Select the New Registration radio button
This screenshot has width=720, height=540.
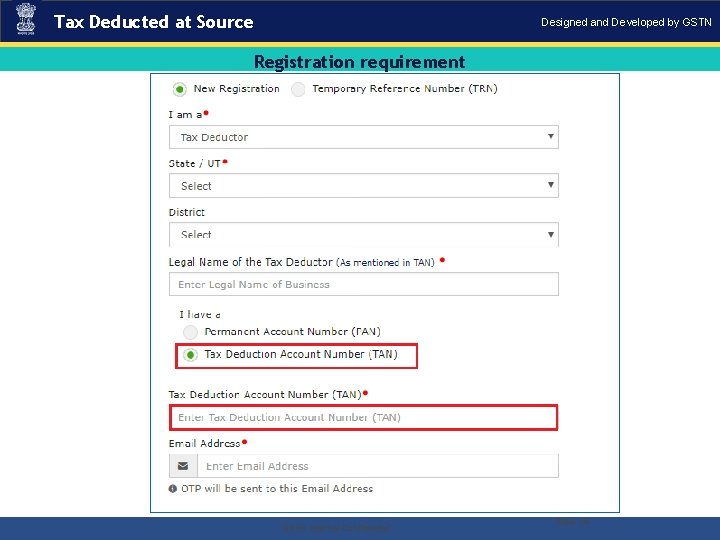180,89
